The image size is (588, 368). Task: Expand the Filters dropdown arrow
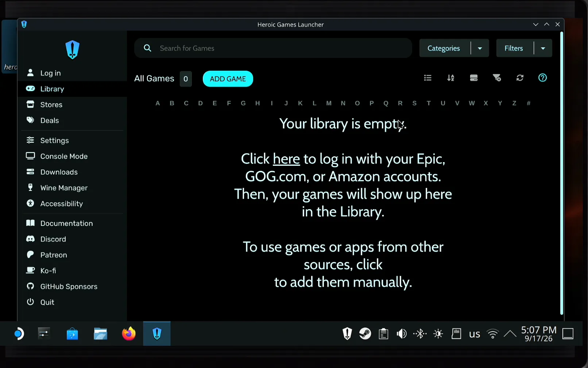[x=543, y=48]
